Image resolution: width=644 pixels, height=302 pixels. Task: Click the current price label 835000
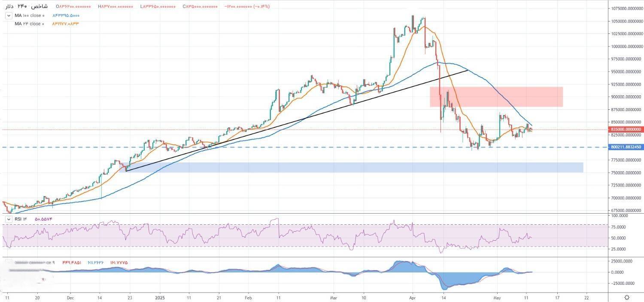tap(626, 129)
